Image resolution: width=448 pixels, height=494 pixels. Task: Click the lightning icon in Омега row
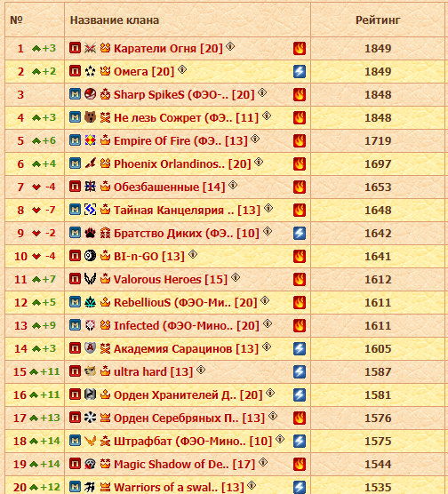pos(300,71)
